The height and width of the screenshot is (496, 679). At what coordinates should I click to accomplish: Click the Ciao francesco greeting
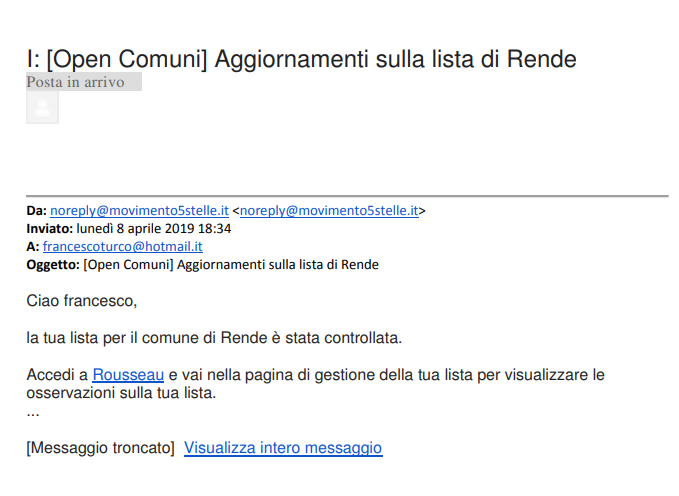(81, 301)
